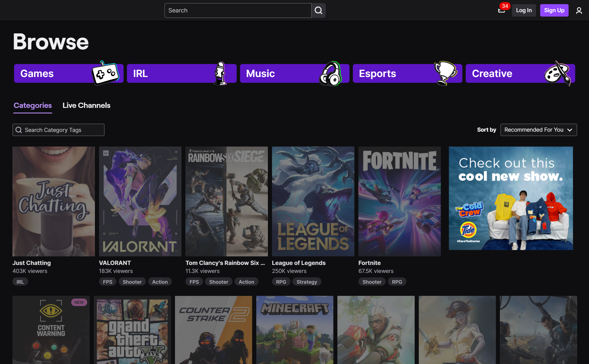Click the 11.3K viewers text

point(202,271)
